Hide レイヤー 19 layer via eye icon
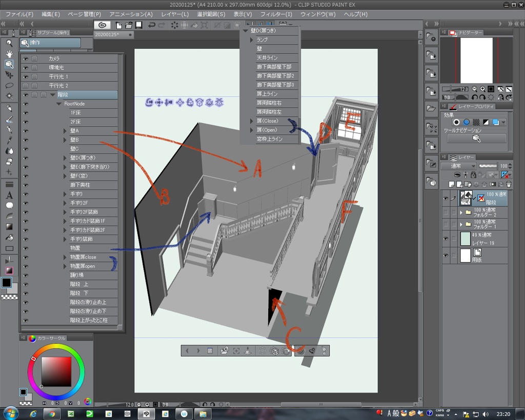The image size is (525, 420). [445, 238]
